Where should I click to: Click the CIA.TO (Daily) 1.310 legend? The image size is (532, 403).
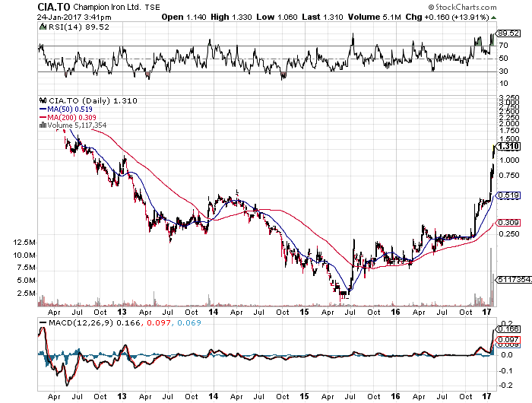(93, 101)
